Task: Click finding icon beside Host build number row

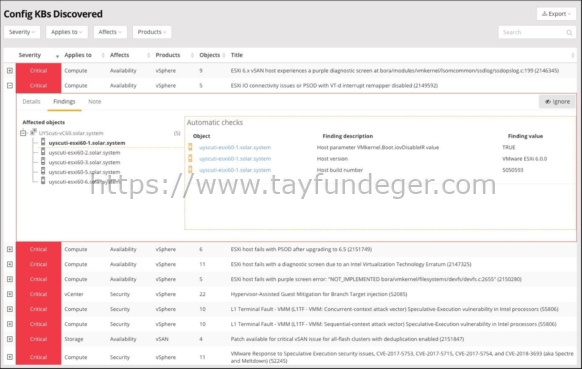Action: (x=190, y=170)
